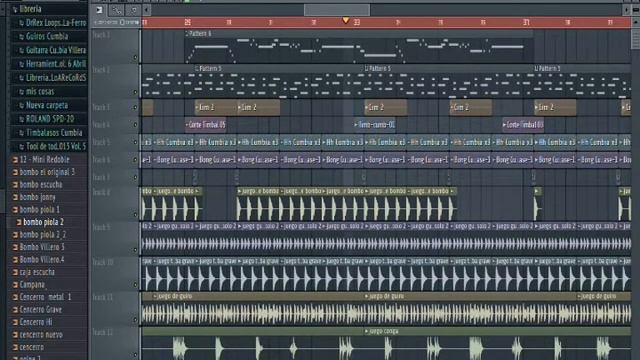Mute Track 1 with its dot toggle
The image size is (640, 360).
click(x=135, y=58)
